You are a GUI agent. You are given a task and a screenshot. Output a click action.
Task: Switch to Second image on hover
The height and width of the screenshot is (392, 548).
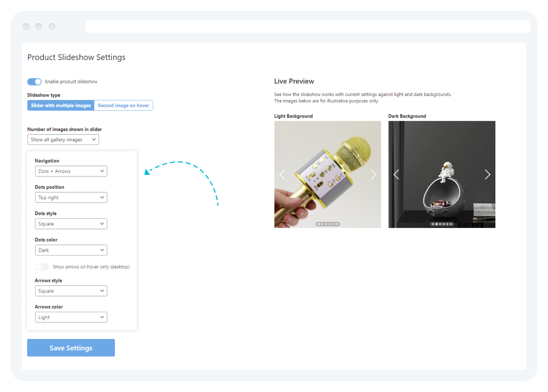coord(123,106)
